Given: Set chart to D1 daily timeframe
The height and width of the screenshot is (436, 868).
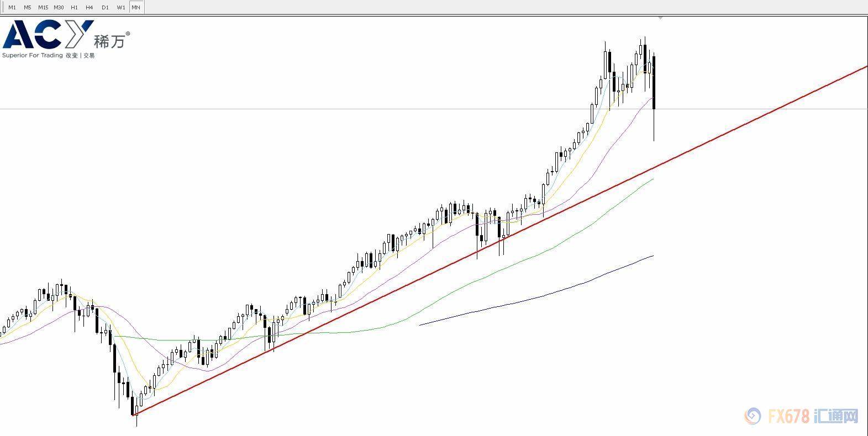Looking at the screenshot, I should tap(105, 7).
